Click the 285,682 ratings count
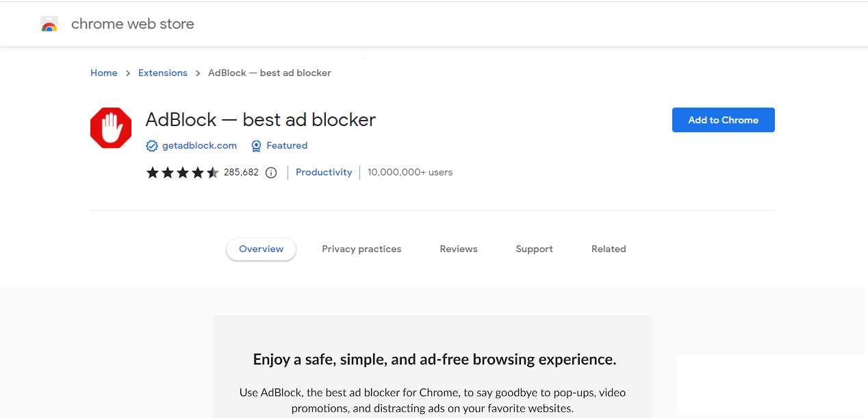This screenshot has height=418, width=868. click(x=241, y=173)
